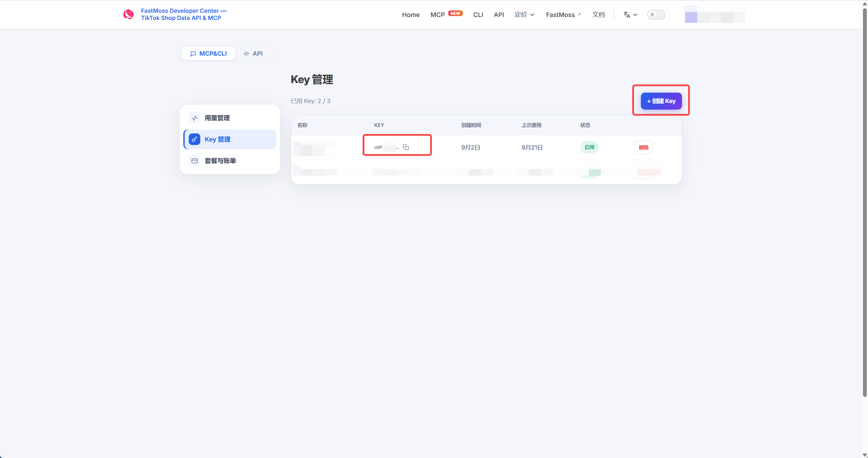Click the page vertical scrollbar

865,202
